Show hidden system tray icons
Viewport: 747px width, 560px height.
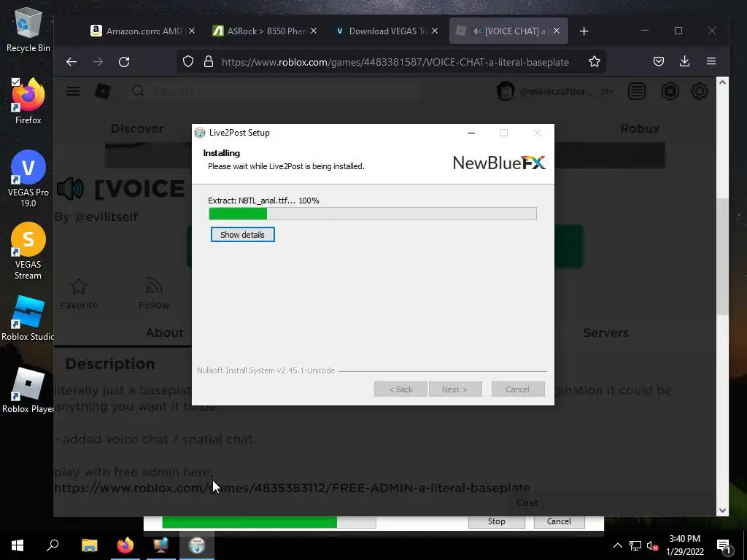[x=617, y=545]
